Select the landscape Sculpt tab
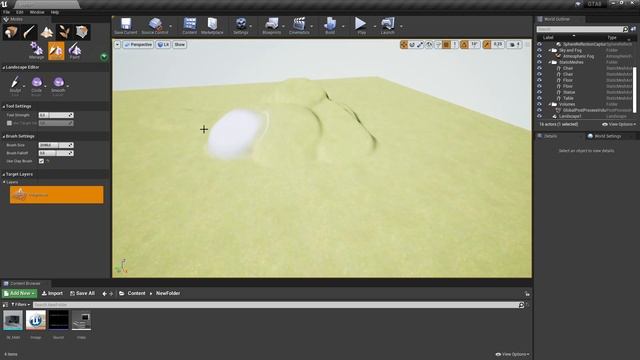 point(56,51)
